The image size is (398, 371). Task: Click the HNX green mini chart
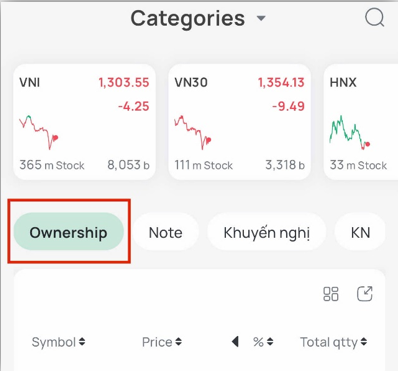tap(350, 132)
